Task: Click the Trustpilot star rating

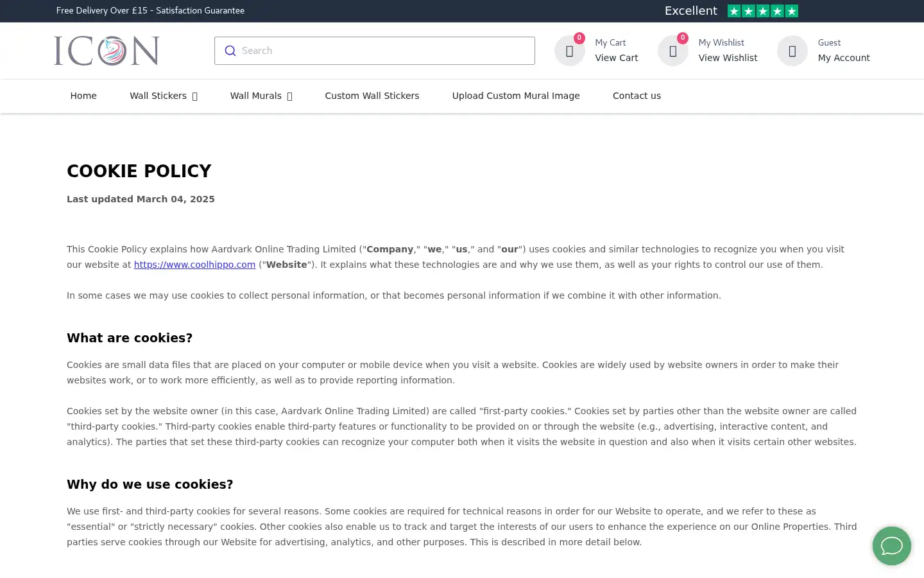Action: click(x=763, y=11)
